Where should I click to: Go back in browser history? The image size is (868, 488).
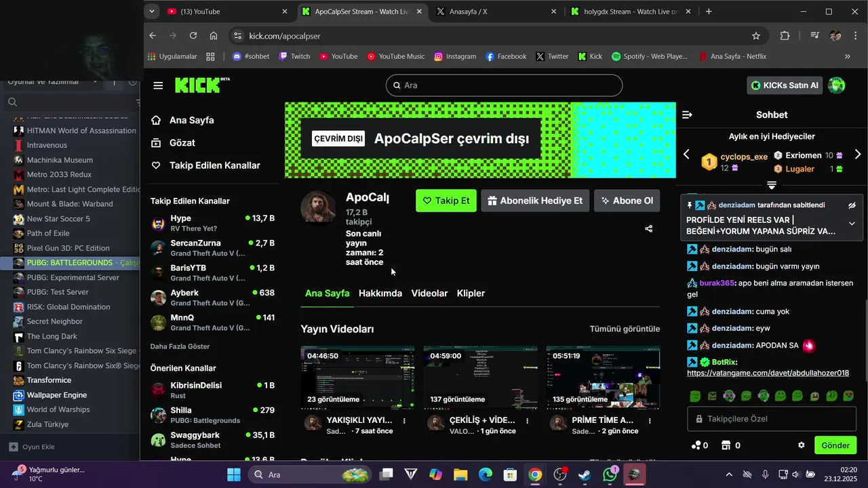153,36
